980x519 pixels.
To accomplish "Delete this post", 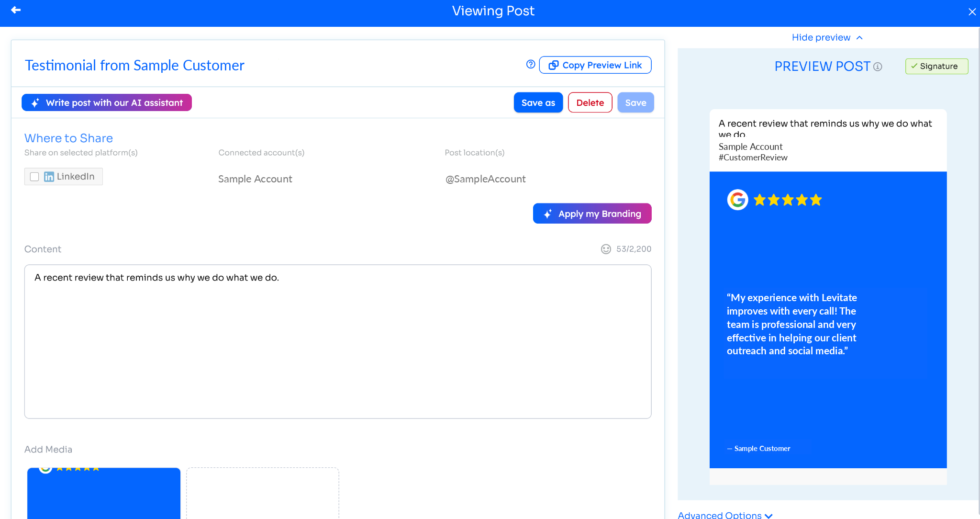I will (x=590, y=102).
